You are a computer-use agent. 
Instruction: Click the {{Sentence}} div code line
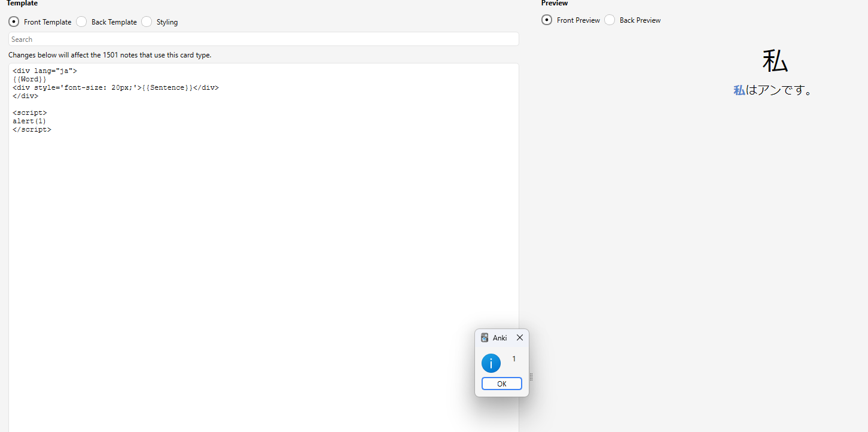pos(115,87)
